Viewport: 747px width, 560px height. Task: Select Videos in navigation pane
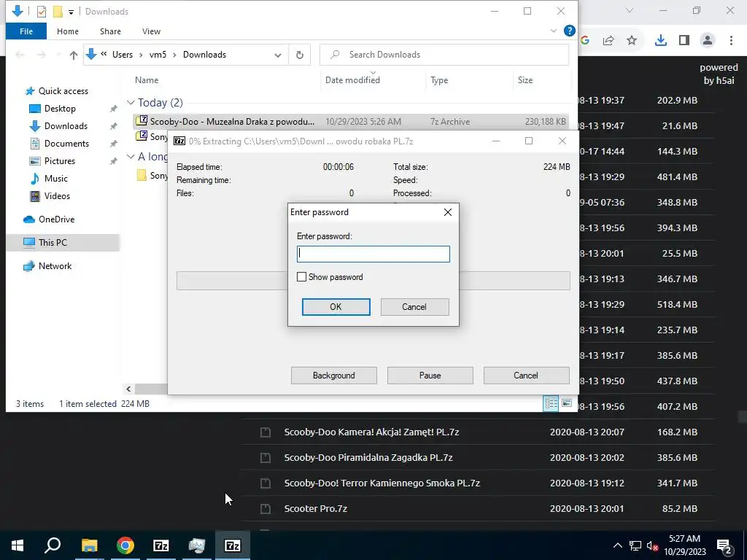pyautogui.click(x=57, y=196)
